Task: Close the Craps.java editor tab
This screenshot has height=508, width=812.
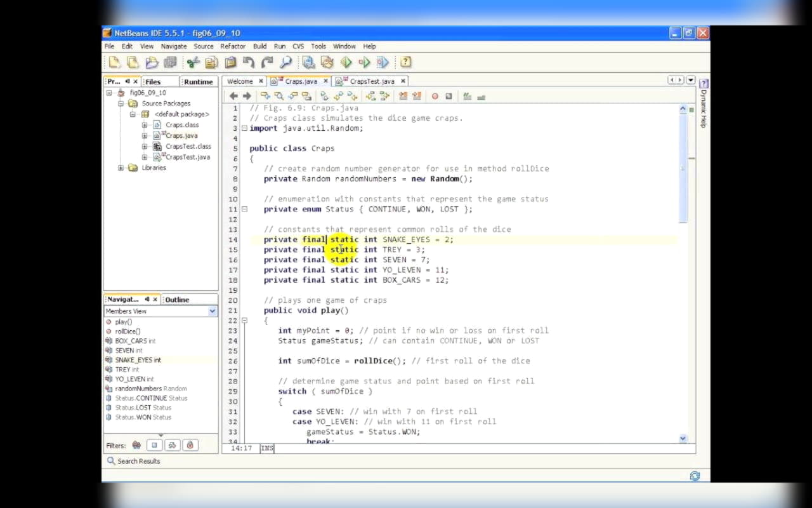Action: [x=326, y=81]
